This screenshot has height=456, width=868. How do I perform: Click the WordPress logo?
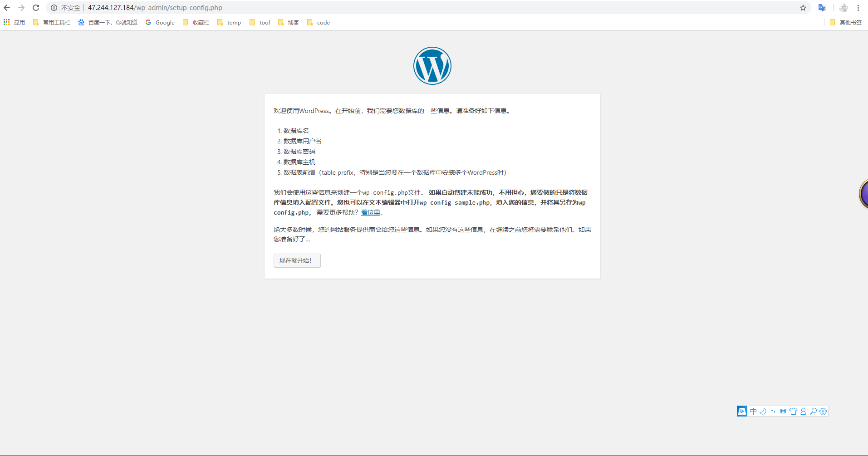click(x=432, y=66)
